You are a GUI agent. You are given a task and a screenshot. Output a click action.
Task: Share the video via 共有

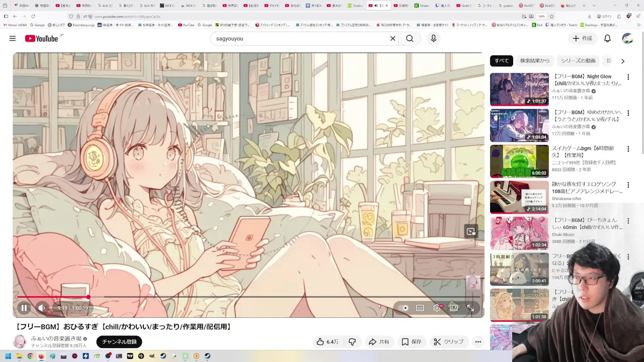point(379,341)
